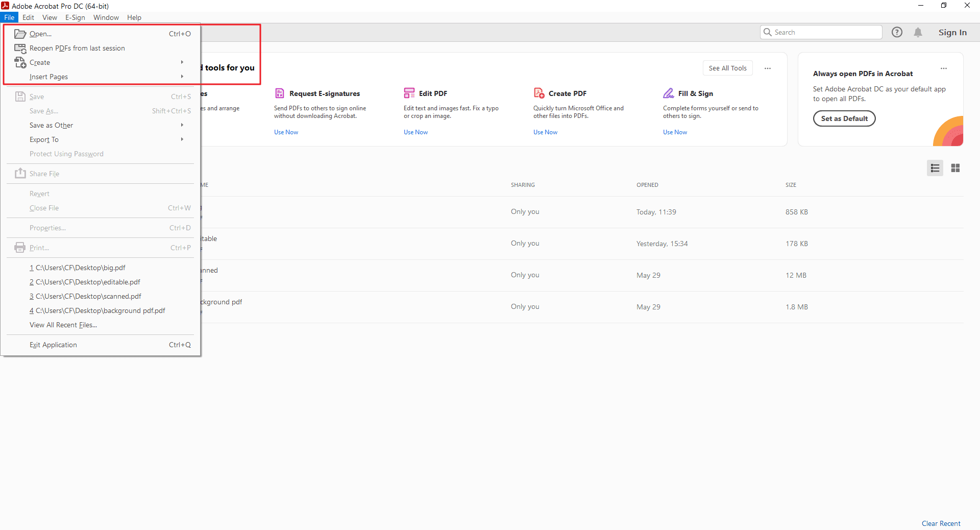Click the Open folder icon in File menu
Screen dimensions: 980x530
pyautogui.click(x=19, y=34)
